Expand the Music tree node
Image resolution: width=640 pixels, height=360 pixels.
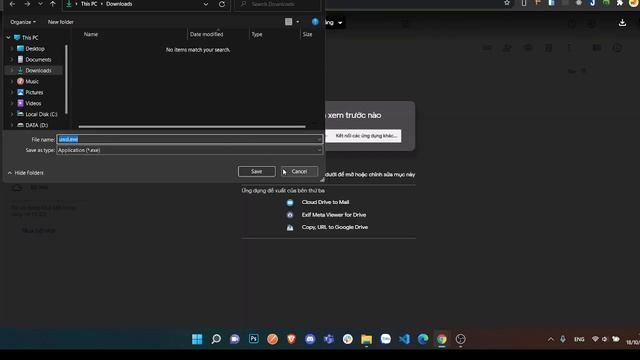[x=12, y=82]
